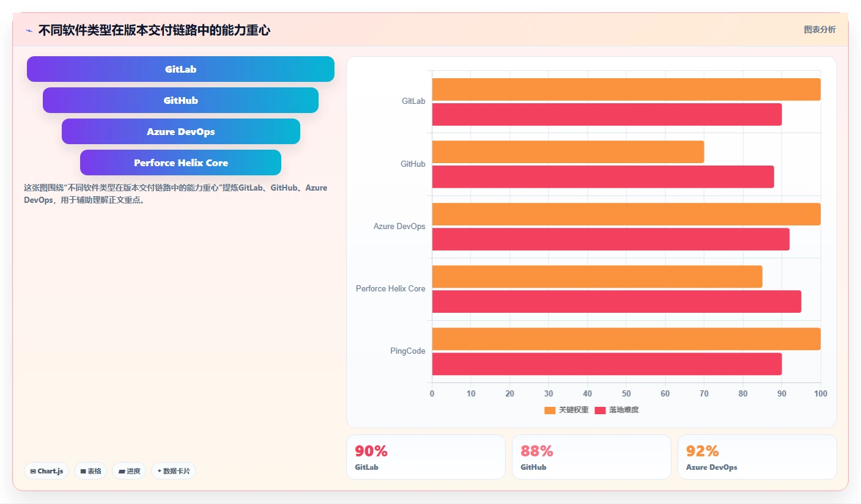
Task: Click Perforce Helix Core red bar
Action: pyautogui.click(x=616, y=301)
